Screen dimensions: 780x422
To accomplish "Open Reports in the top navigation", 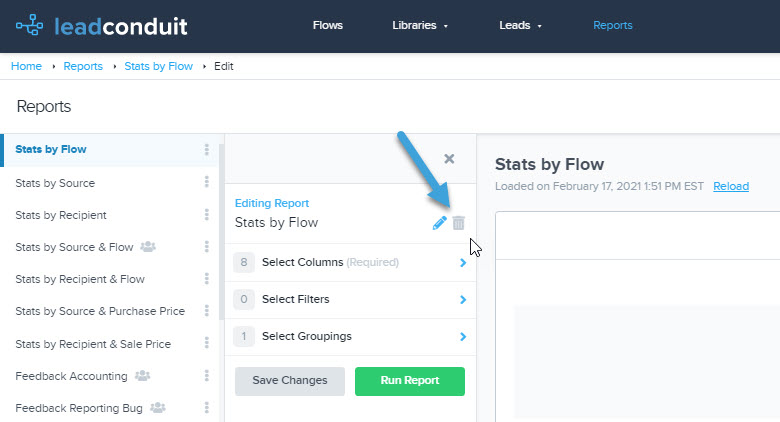I will coord(612,26).
